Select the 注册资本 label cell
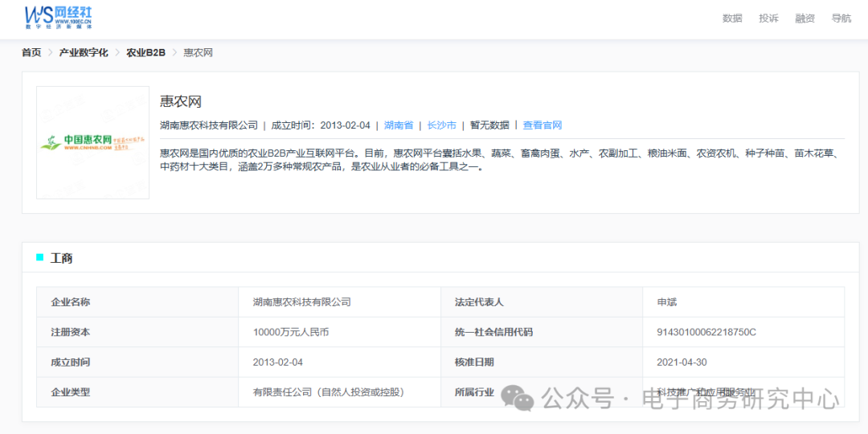 click(x=137, y=332)
